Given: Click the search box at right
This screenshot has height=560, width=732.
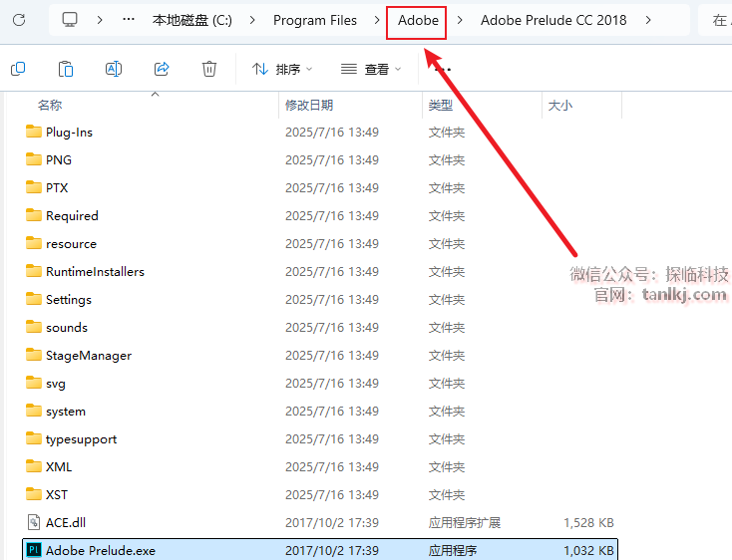Looking at the screenshot, I should point(715,20).
